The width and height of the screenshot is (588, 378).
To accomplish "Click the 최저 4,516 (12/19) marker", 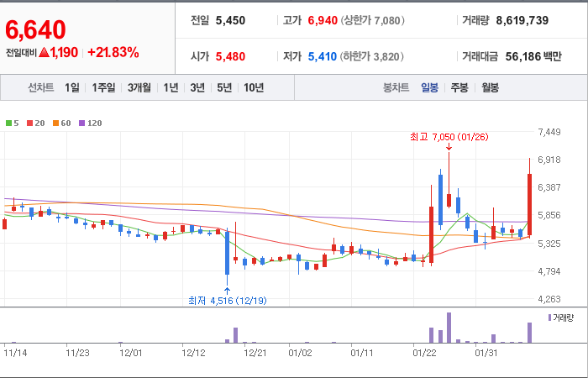I will pos(228,301).
